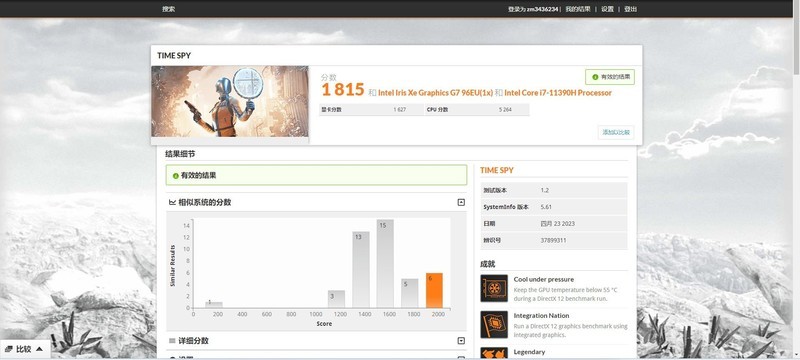Open the Intel Core i7-11390H Processor link
The width and height of the screenshot is (800, 360).
558,93
